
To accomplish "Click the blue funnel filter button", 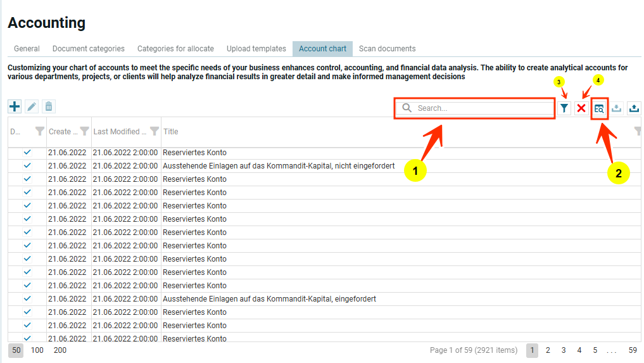I will point(564,108).
